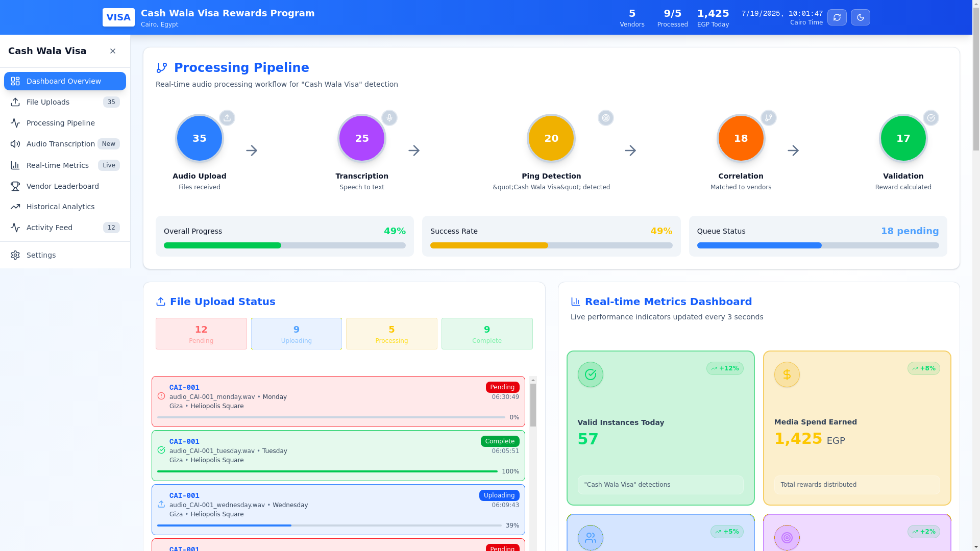Click the Real-time Metrics bar chart icon
This screenshot has height=551, width=980.
click(15, 165)
